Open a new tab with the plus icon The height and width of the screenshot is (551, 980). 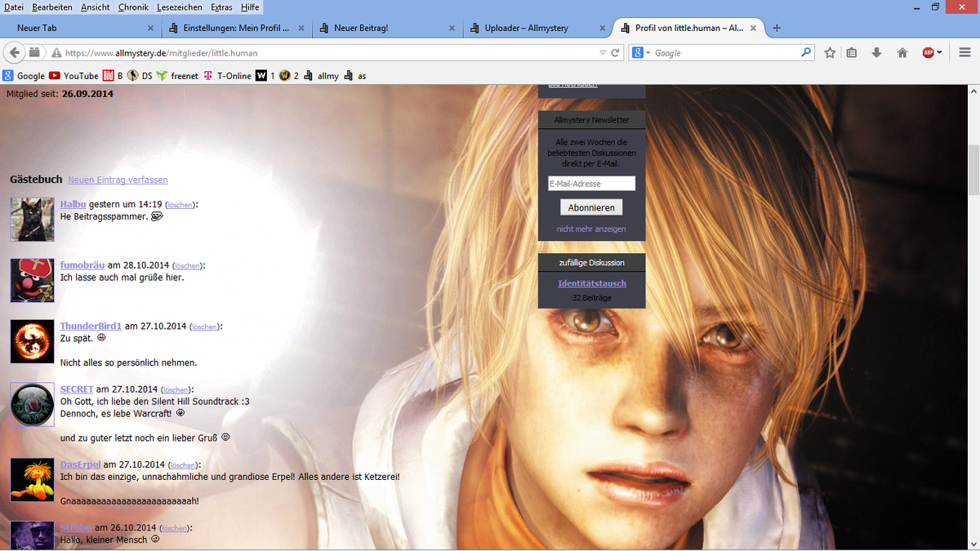pos(777,28)
